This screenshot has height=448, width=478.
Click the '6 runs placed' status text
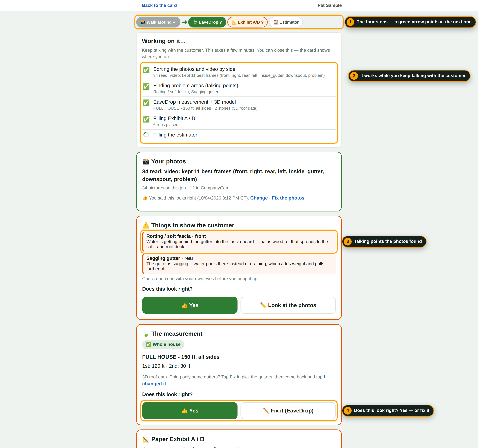(166, 125)
